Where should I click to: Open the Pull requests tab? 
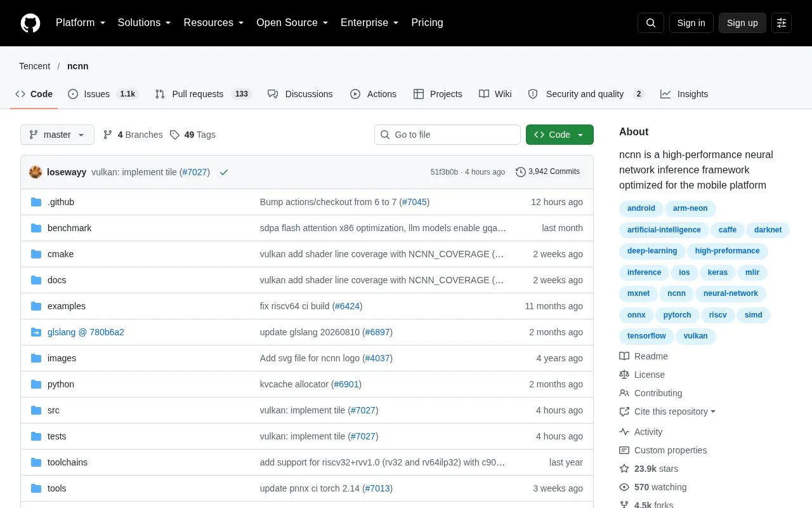point(204,94)
